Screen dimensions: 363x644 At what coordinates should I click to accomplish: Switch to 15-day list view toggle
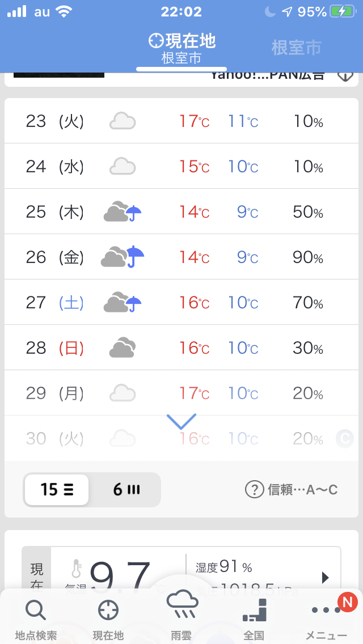click(57, 489)
